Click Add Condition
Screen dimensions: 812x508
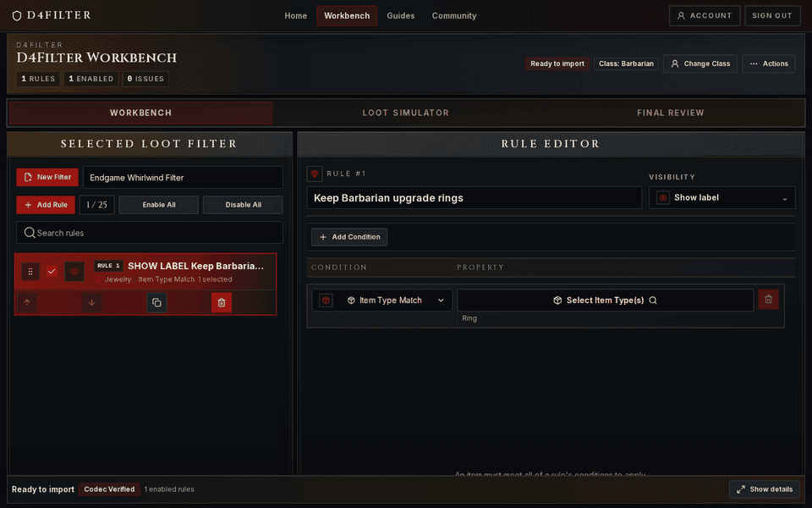point(349,237)
